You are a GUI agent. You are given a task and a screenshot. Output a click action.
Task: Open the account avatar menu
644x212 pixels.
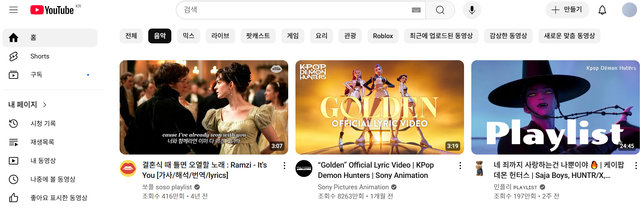pyautogui.click(x=629, y=10)
